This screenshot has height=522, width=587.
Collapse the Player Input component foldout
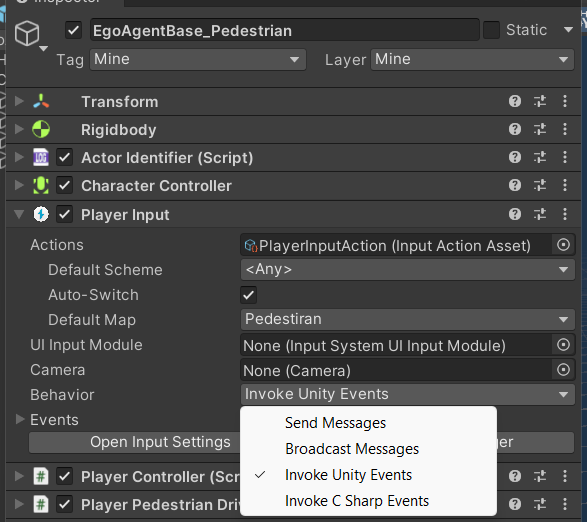[19, 214]
